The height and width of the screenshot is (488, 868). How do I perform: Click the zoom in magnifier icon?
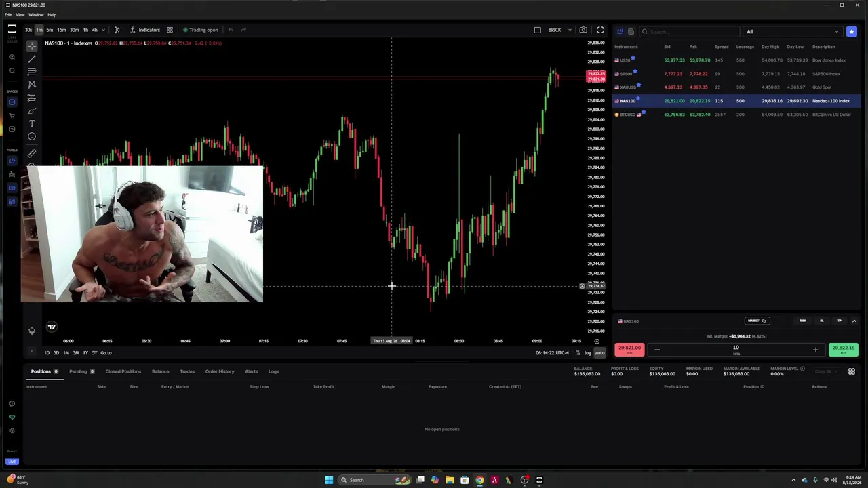(12, 58)
